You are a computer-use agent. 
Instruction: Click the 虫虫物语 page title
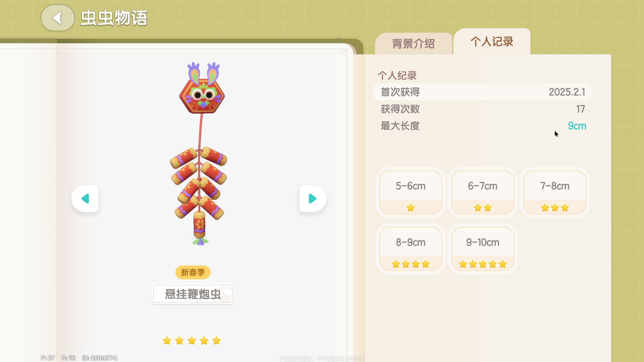114,18
